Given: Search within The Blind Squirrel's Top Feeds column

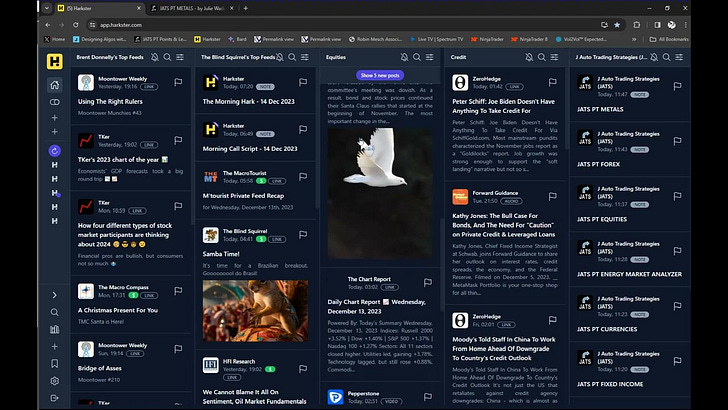Looking at the screenshot, I should pos(292,57).
